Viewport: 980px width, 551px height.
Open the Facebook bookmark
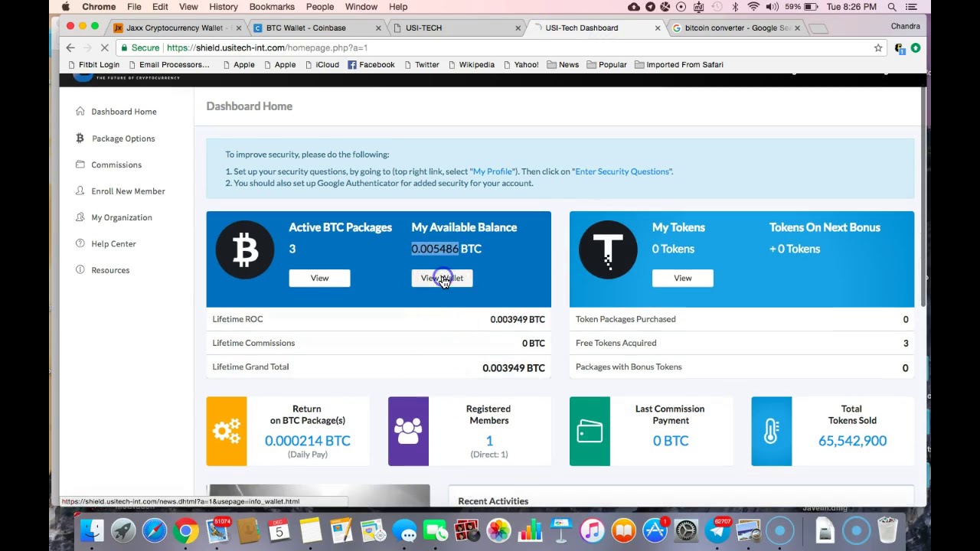click(371, 65)
